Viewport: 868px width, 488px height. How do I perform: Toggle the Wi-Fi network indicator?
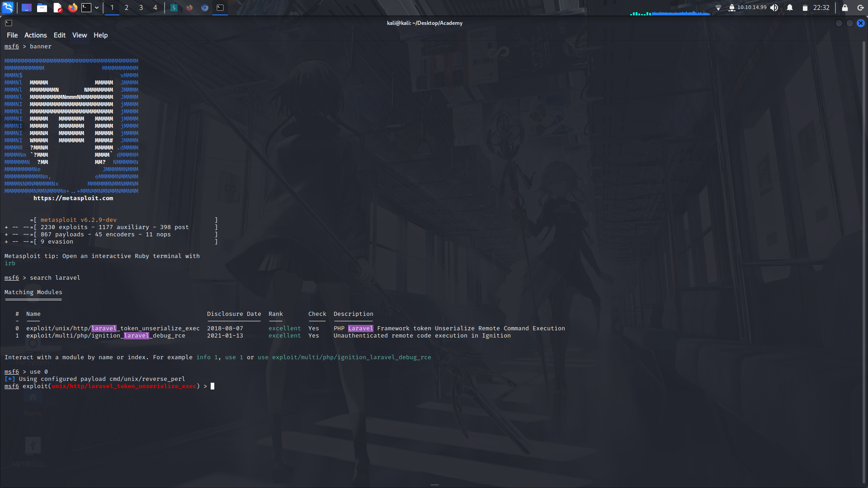(718, 8)
